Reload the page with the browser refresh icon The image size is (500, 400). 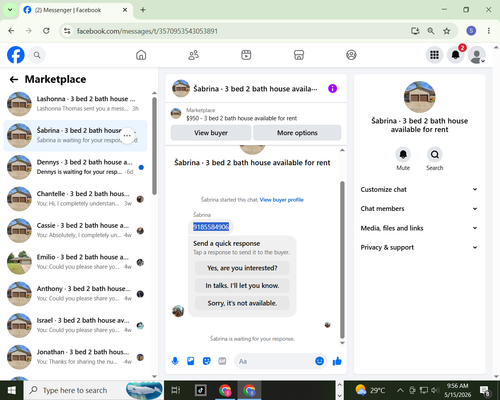[x=46, y=31]
